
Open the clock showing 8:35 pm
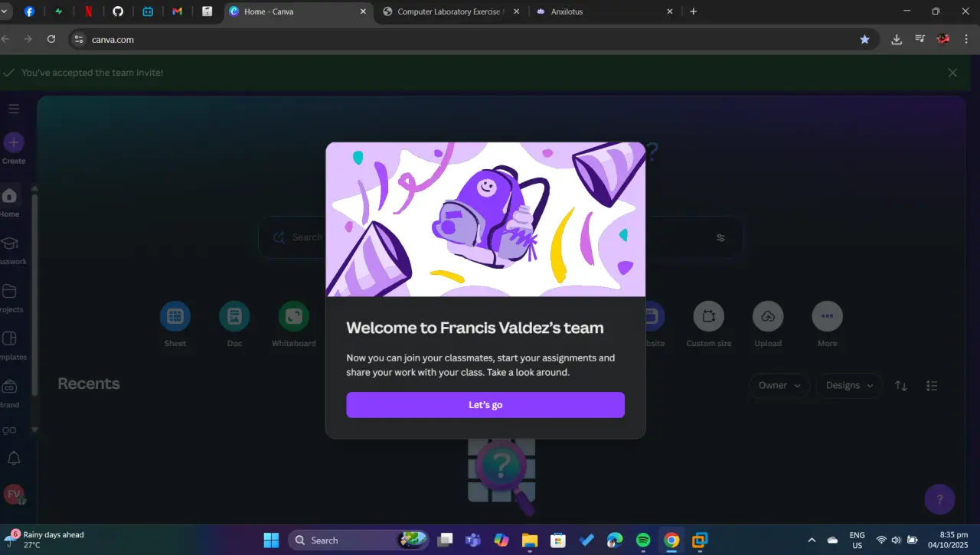947,540
